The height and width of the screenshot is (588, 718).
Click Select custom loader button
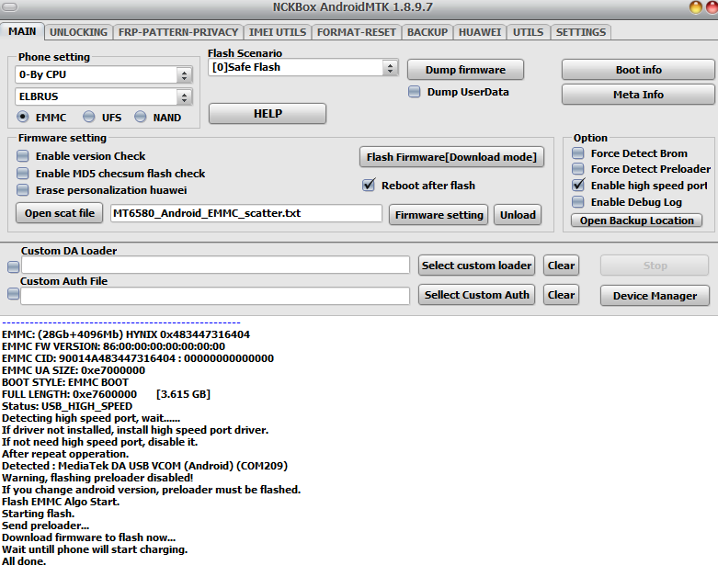pyautogui.click(x=476, y=266)
